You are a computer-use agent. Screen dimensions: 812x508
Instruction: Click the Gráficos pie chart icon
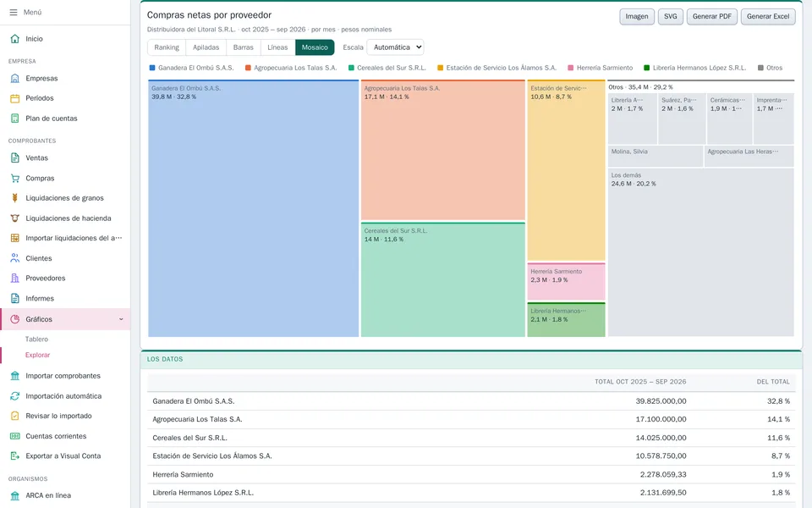tap(15, 319)
